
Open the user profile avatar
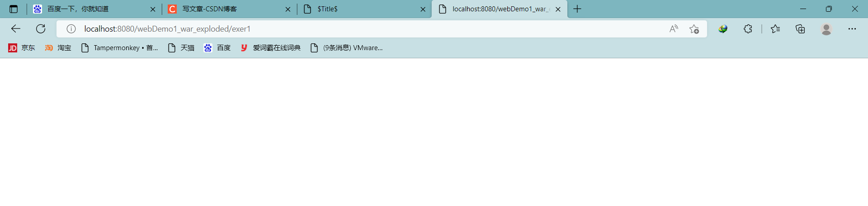[826, 29]
